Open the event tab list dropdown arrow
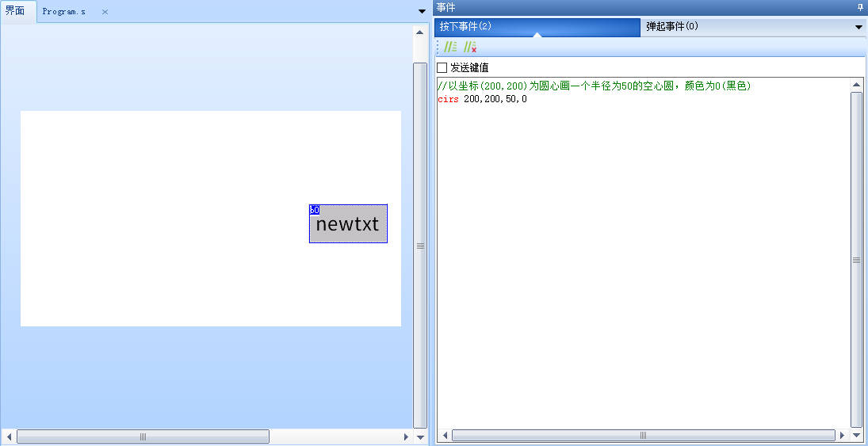The image size is (868, 446). (858, 27)
